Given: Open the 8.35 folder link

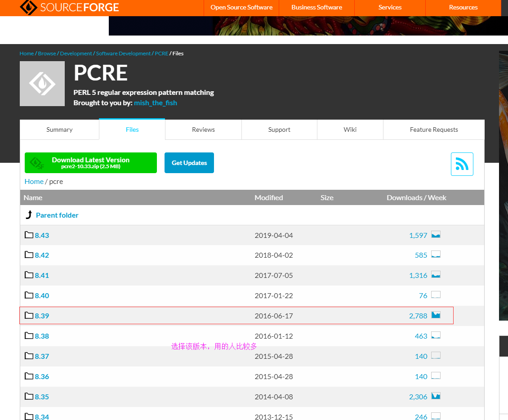Looking at the screenshot, I should point(42,397).
